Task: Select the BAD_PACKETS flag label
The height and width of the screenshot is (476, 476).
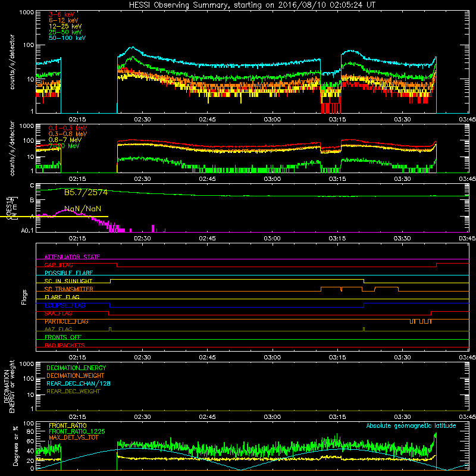Action: point(65,345)
